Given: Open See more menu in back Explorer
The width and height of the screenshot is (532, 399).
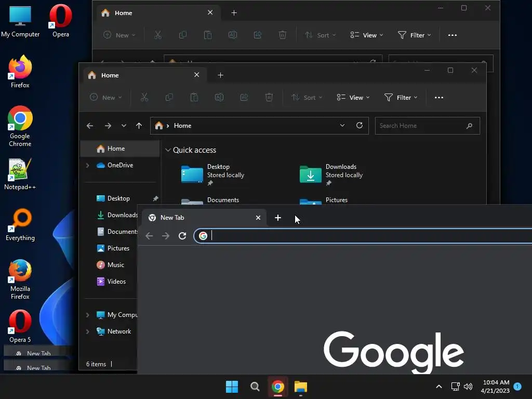Looking at the screenshot, I should coord(453,35).
